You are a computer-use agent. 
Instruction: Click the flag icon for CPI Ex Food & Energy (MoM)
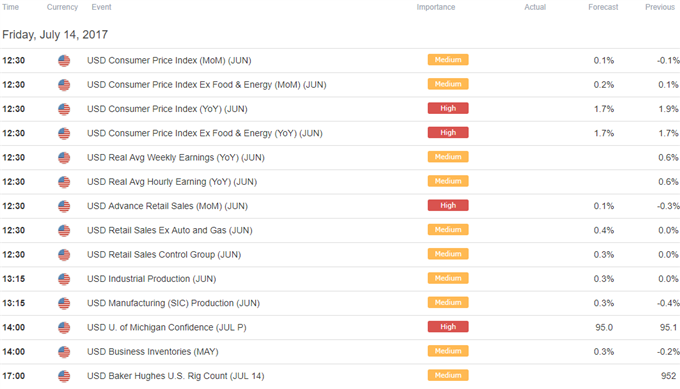[x=64, y=85]
